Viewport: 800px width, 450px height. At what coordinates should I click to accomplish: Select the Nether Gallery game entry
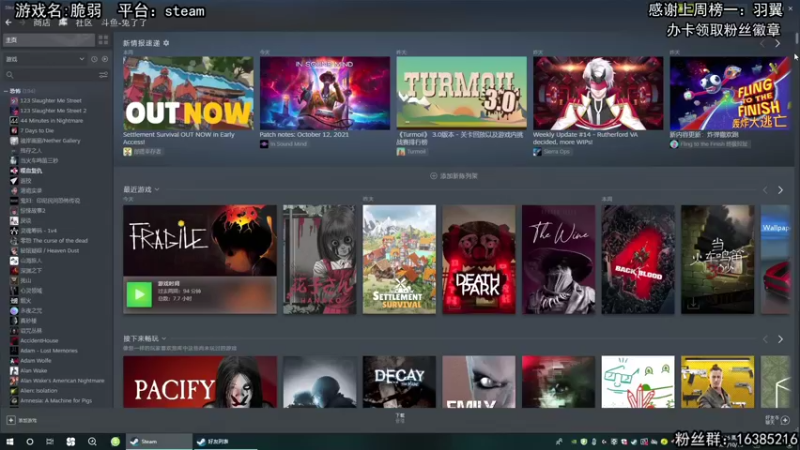pyautogui.click(x=50, y=141)
